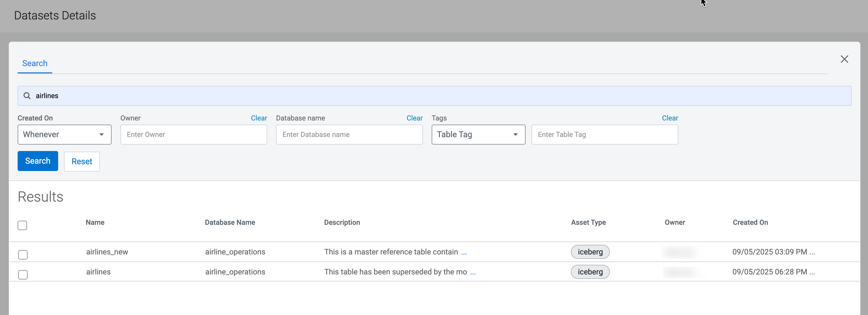868x315 pixels.
Task: Open the Created On Whenever dropdown
Action: [64, 135]
